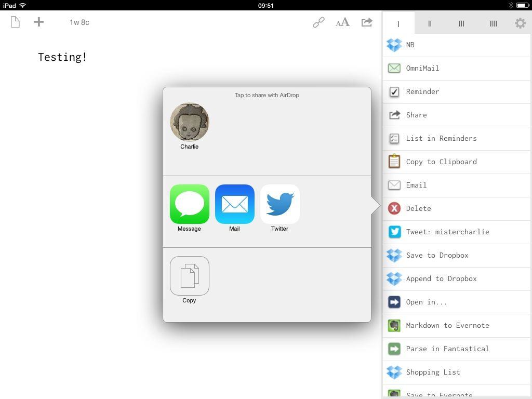Select Tweet: mistercharlie action
532x399 pixels.
click(447, 232)
